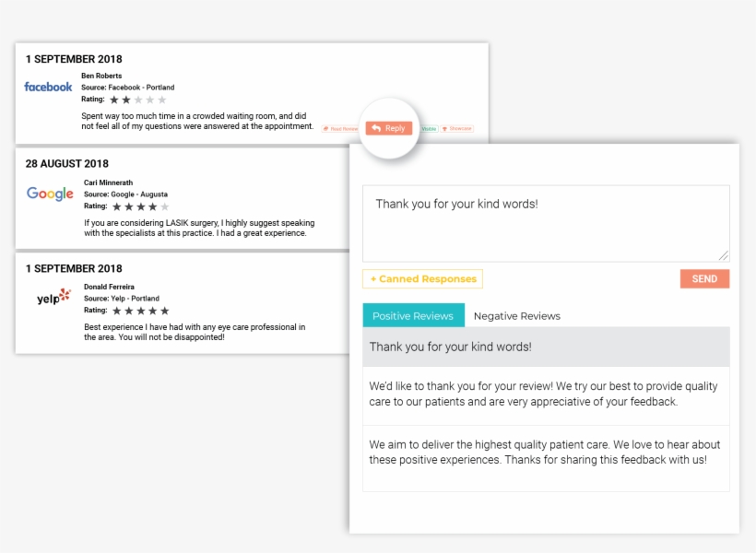Open the Showcase option for Ben's review
The height and width of the screenshot is (553, 756).
(458, 128)
